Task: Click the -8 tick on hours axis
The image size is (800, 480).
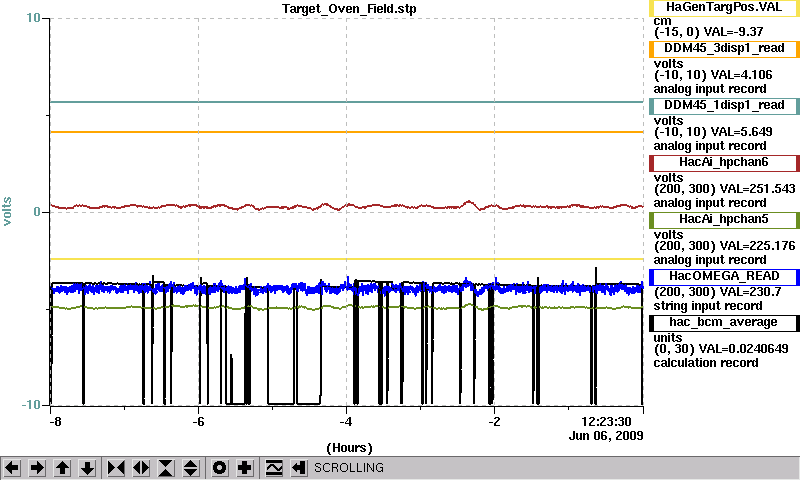Action: 55,422
